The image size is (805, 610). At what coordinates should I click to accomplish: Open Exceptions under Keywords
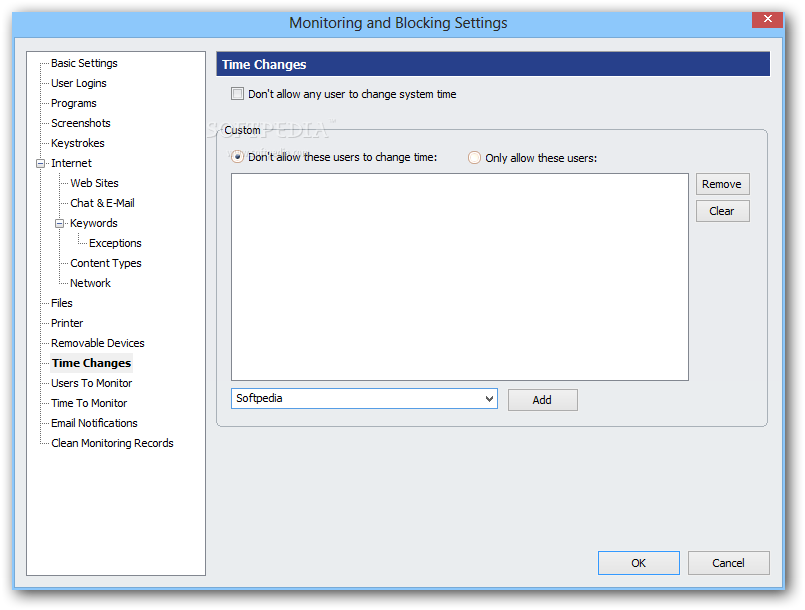115,243
